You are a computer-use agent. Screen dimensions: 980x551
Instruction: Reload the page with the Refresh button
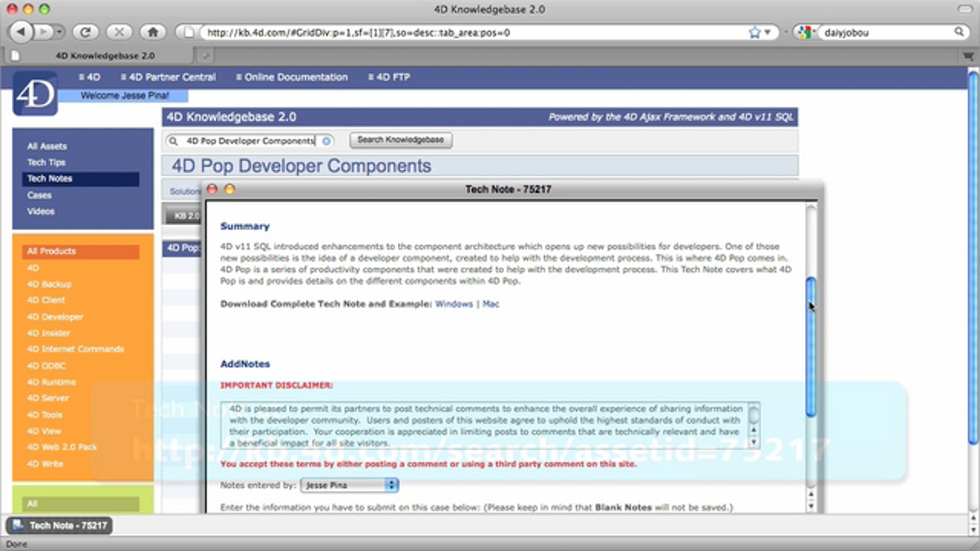tap(85, 32)
